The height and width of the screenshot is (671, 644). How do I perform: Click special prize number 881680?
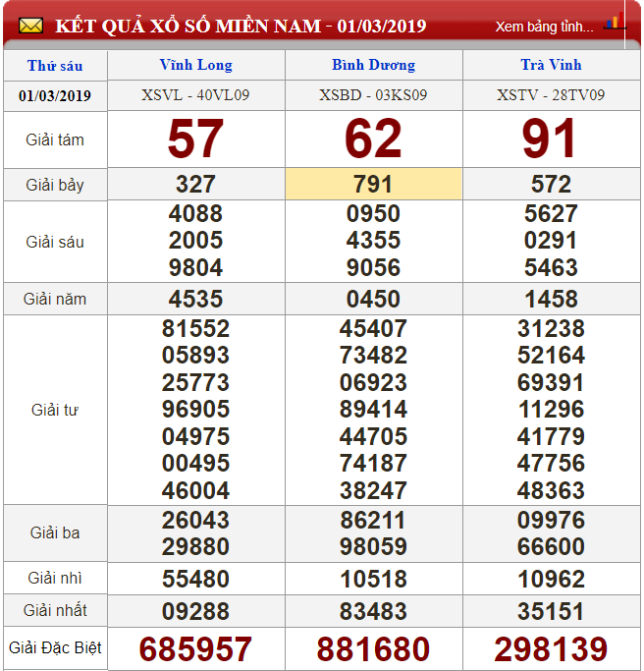tap(373, 649)
